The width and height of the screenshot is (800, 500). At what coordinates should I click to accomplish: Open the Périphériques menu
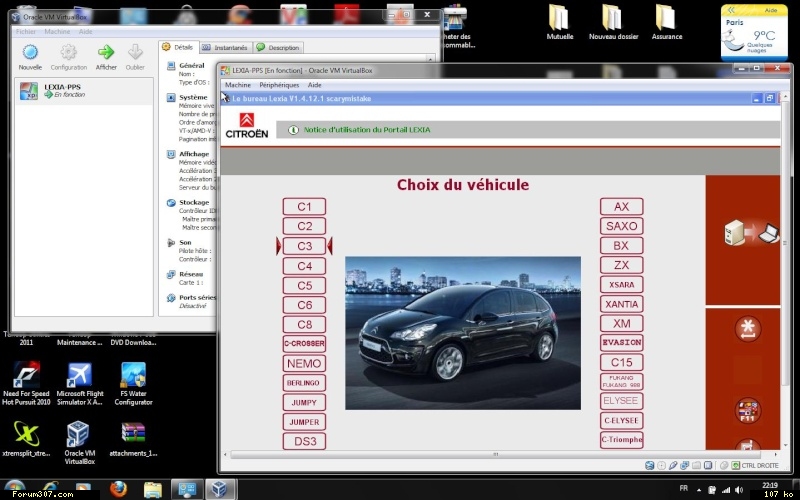(279, 85)
